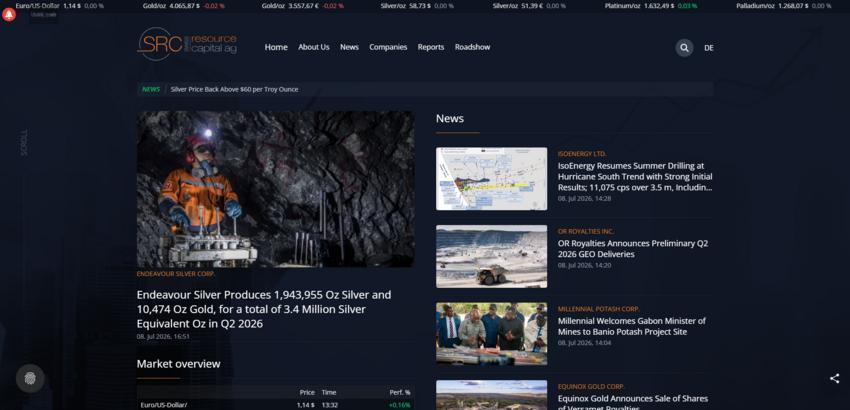Open Endeavour Silver Corp. company label
850x410 pixels.
176,274
